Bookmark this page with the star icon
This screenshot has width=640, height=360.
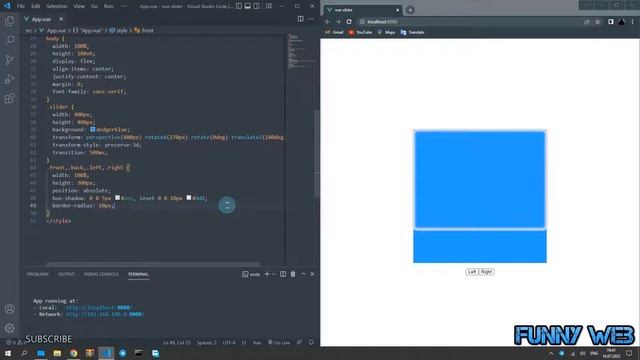(x=598, y=22)
